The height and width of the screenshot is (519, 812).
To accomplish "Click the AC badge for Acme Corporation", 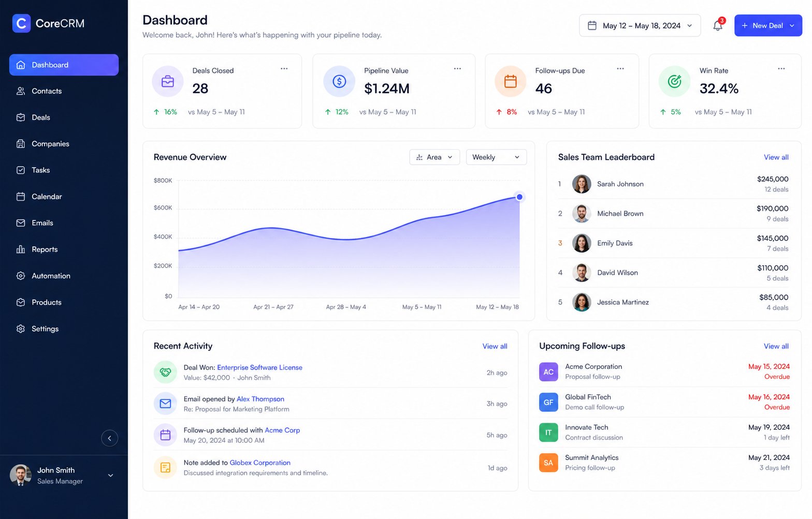I will point(548,372).
